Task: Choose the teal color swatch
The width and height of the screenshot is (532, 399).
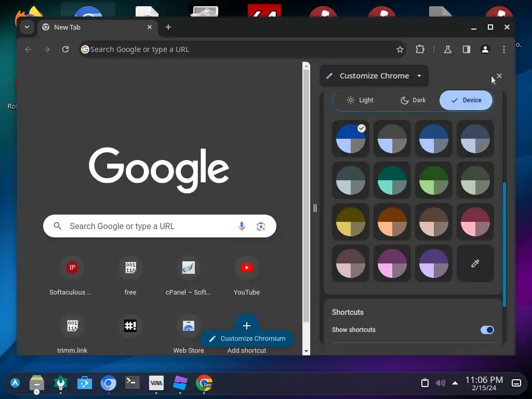Action: pos(392,180)
